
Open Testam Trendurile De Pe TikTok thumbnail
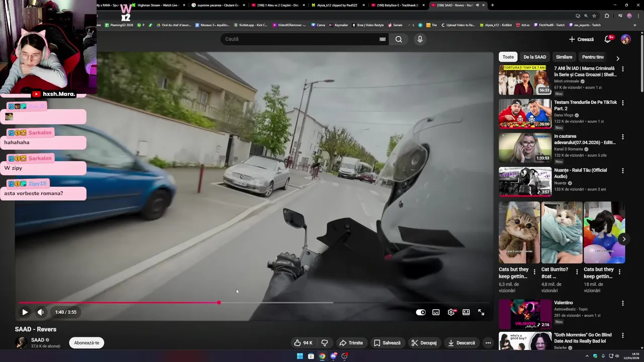point(525,114)
